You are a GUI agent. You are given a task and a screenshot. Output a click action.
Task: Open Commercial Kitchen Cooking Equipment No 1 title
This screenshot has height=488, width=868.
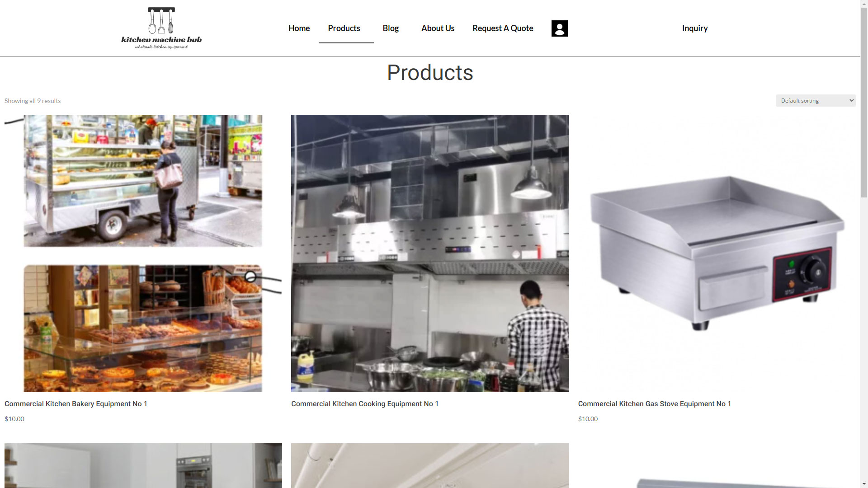(365, 404)
